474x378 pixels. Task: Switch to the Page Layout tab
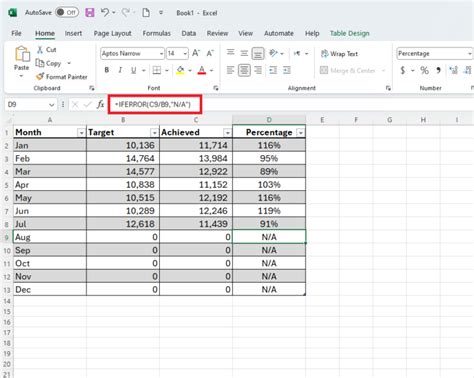pyautogui.click(x=113, y=33)
